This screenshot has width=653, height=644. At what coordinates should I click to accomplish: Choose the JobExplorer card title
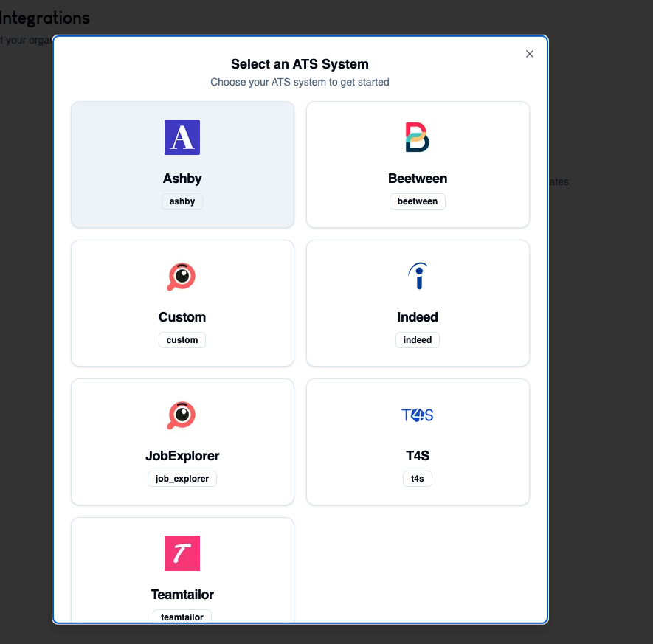coord(182,455)
